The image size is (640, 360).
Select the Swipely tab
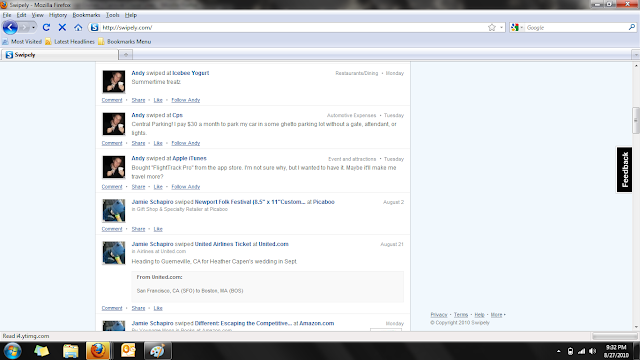pos(60,55)
